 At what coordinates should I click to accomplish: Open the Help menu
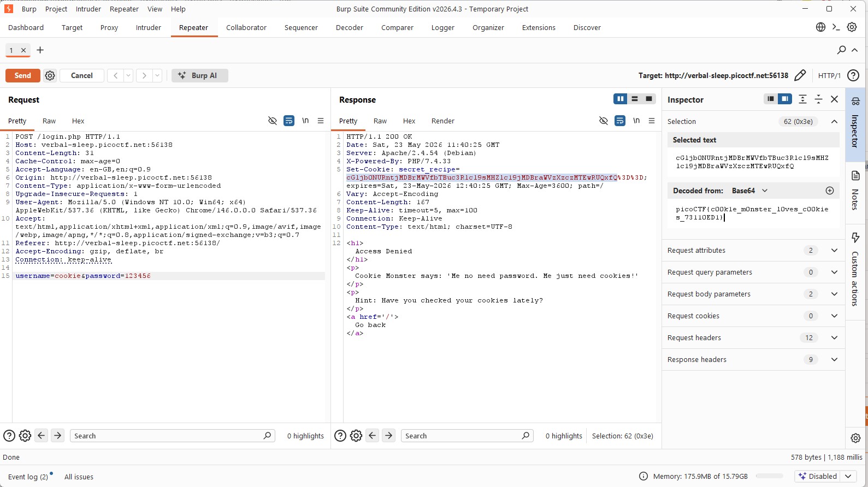pyautogui.click(x=178, y=9)
